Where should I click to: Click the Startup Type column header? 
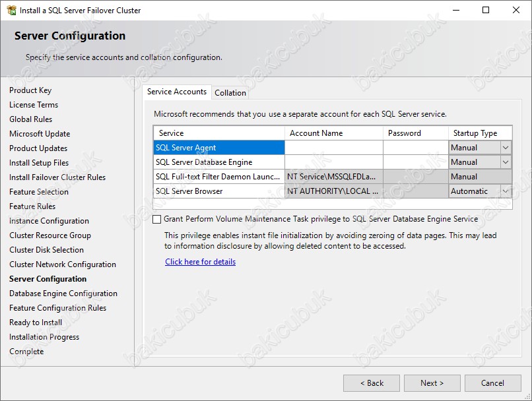pos(480,133)
